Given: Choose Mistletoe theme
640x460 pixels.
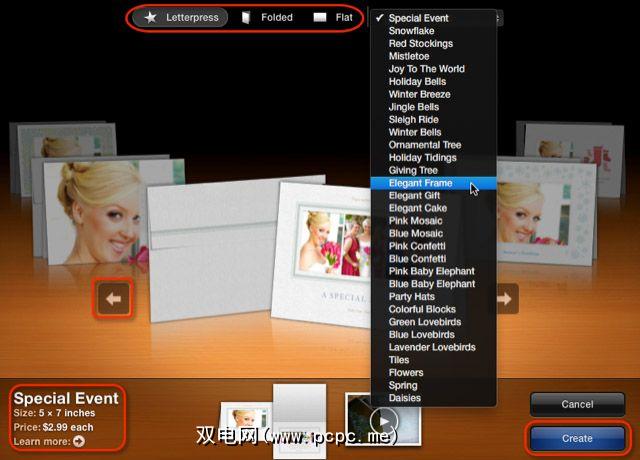Looking at the screenshot, I should [x=433, y=56].
